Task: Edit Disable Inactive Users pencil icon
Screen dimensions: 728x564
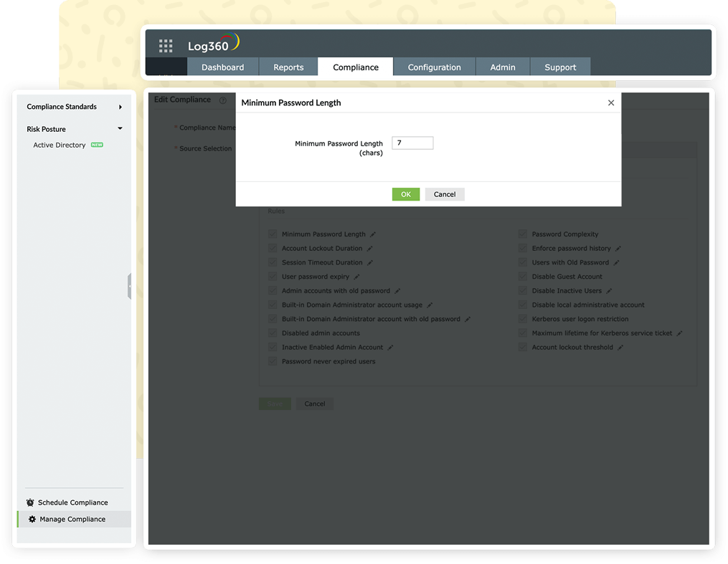Action: 609,291
